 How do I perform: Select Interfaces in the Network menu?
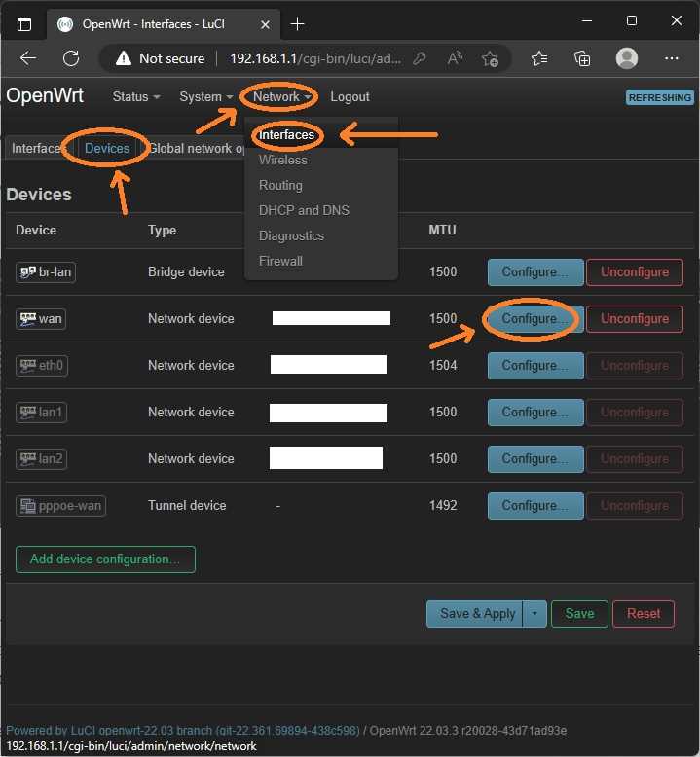[x=286, y=134]
